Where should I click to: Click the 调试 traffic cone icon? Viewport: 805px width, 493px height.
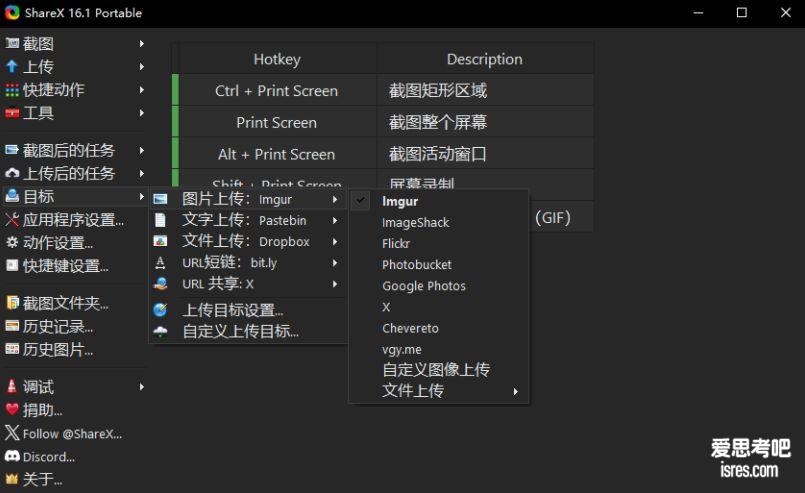(x=12, y=386)
